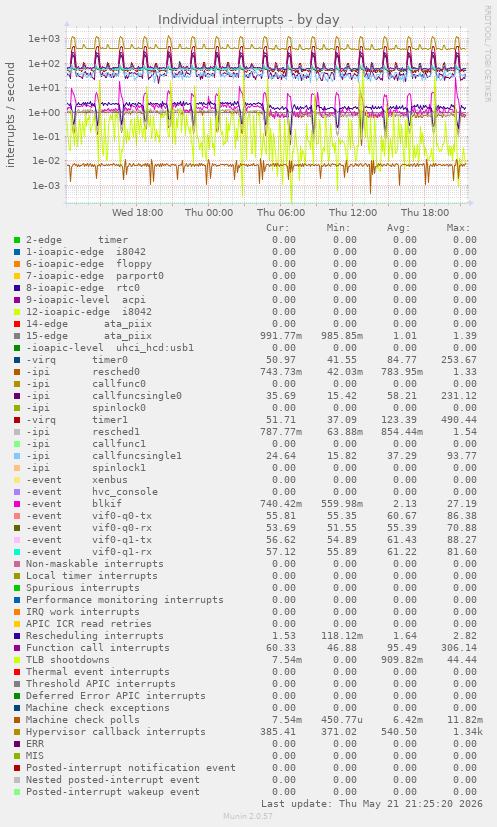Click the Thu 06:00 time axis label
This screenshot has height=827, width=497.
tap(281, 213)
